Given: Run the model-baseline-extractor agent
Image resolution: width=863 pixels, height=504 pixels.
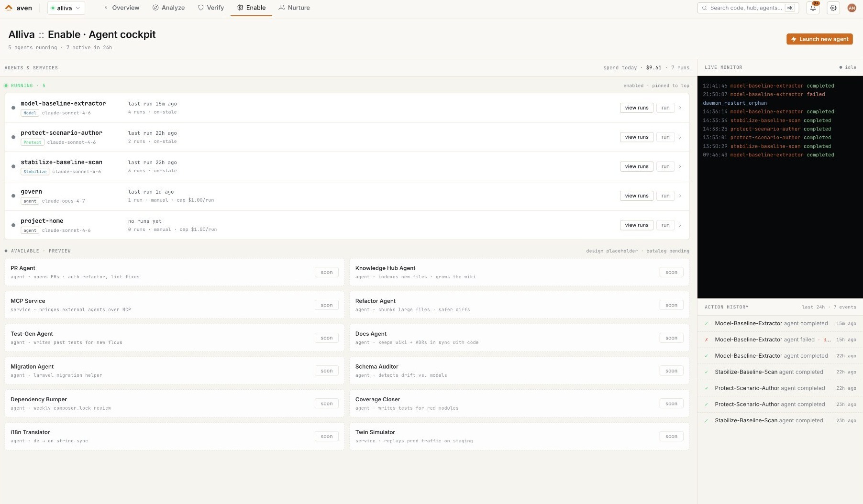Looking at the screenshot, I should coord(665,108).
